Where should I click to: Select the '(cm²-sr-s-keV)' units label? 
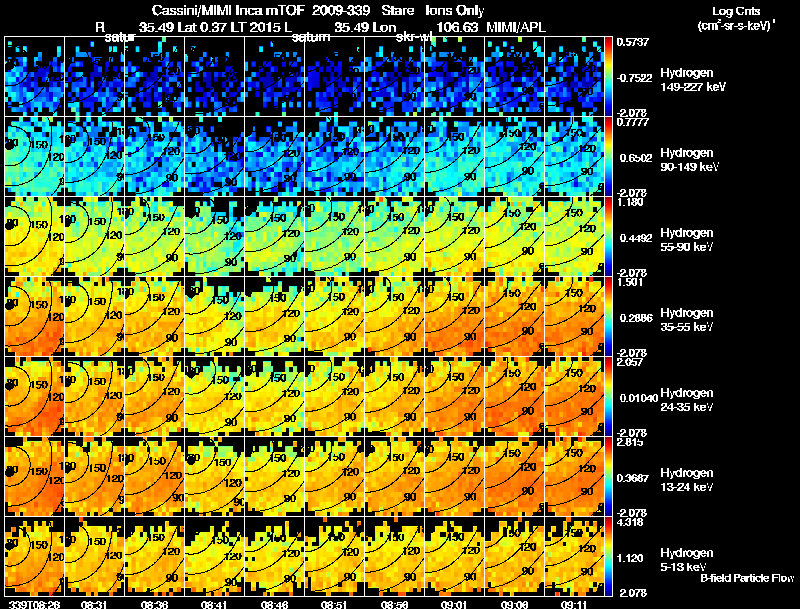point(736,25)
